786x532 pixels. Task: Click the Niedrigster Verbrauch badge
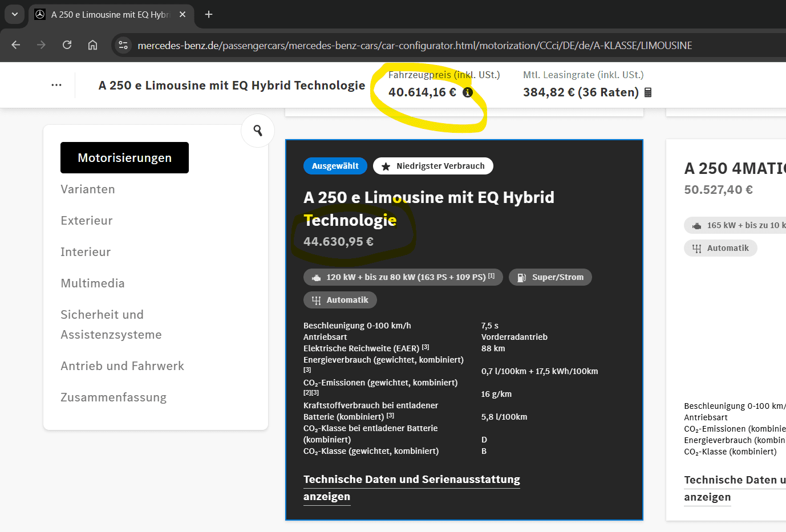(x=433, y=166)
